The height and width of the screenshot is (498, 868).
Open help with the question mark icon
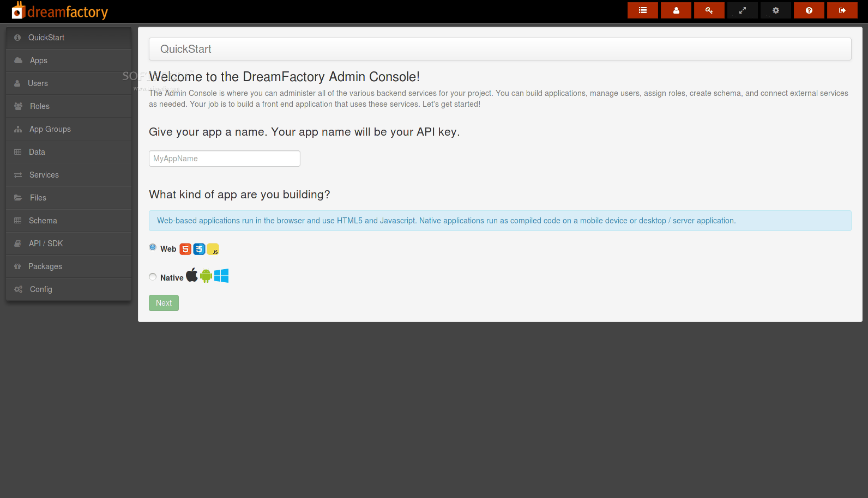(x=809, y=10)
